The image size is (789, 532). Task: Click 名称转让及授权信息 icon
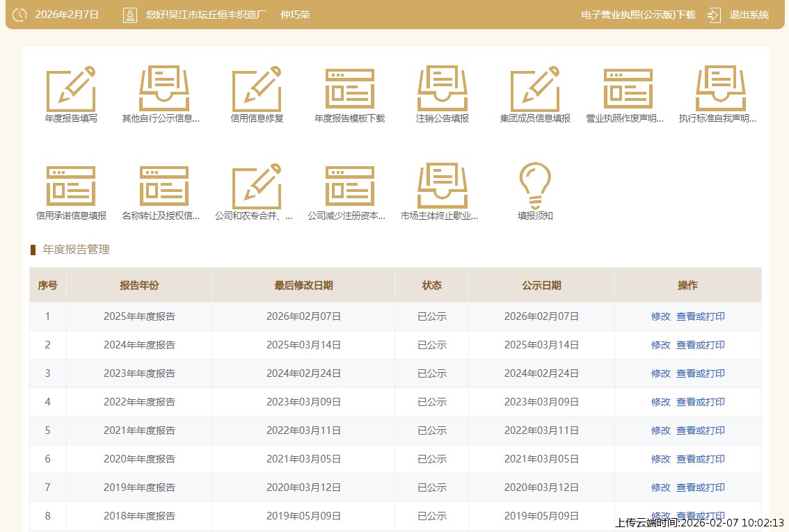tap(164, 186)
